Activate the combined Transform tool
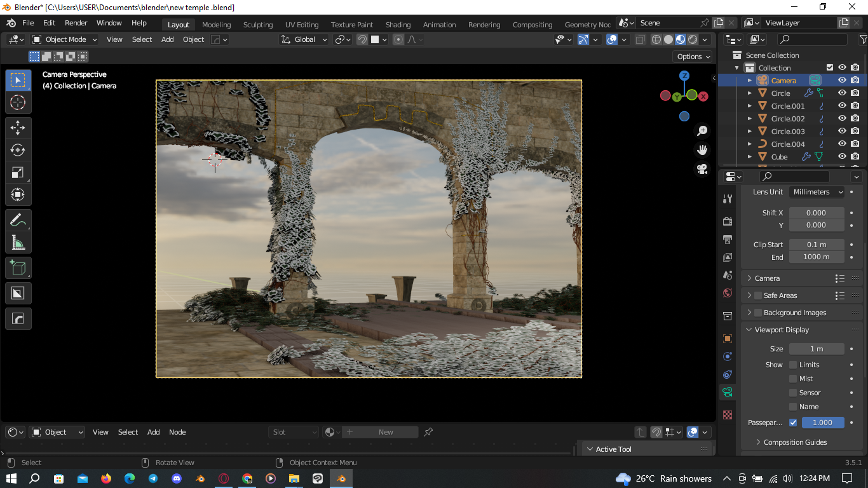Image resolution: width=868 pixels, height=488 pixels. 18,194
